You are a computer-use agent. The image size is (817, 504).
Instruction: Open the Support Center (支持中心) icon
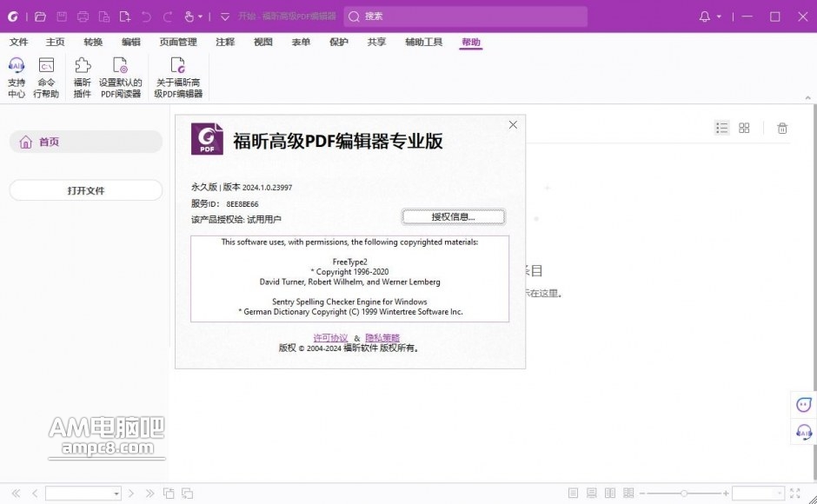tap(17, 77)
